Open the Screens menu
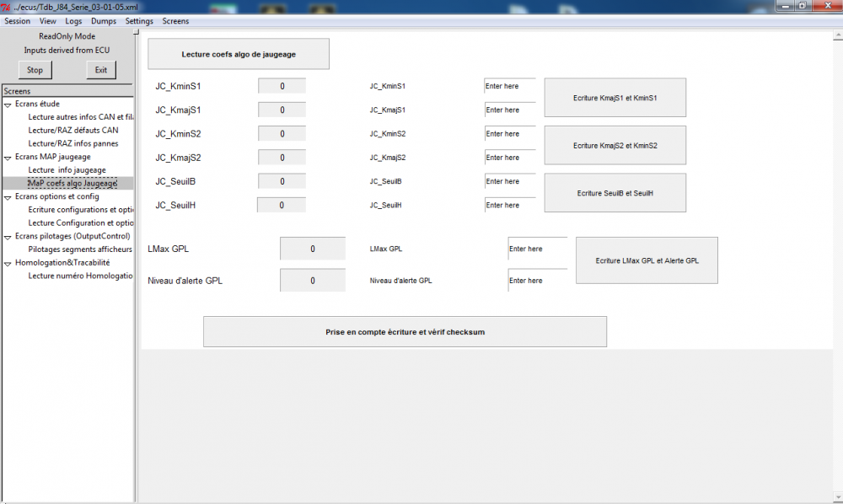 point(175,21)
